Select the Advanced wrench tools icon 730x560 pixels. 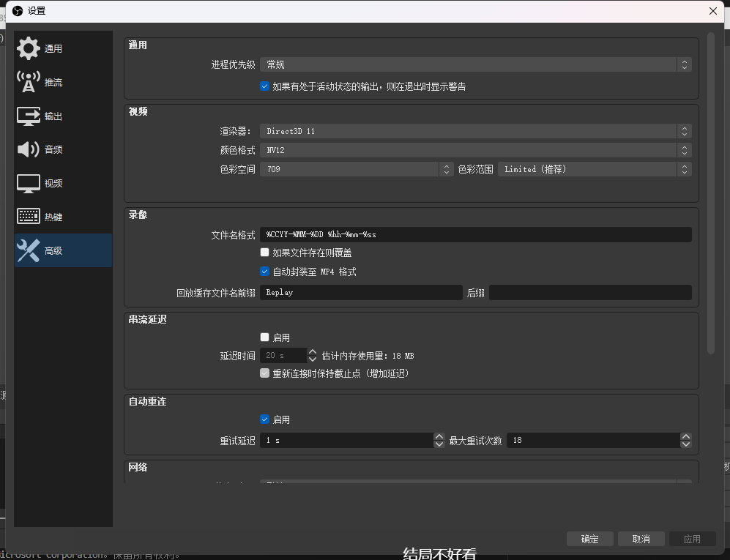pyautogui.click(x=29, y=250)
